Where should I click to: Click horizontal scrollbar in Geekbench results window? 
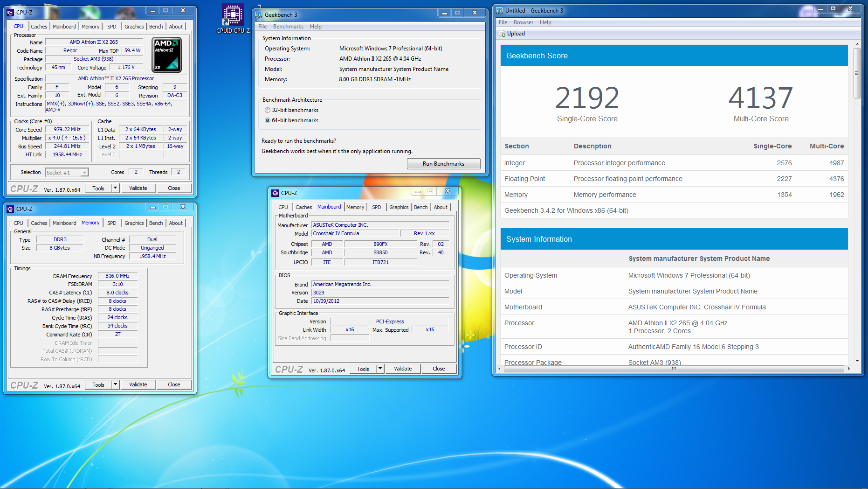click(674, 369)
